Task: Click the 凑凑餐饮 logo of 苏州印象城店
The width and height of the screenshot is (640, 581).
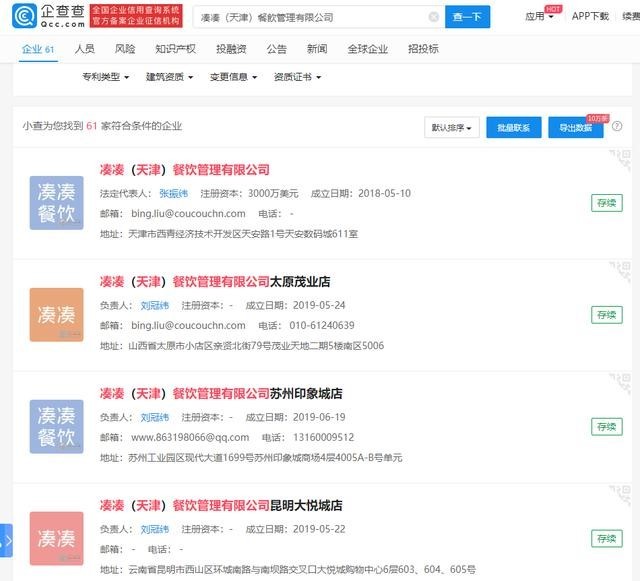Action: point(56,426)
